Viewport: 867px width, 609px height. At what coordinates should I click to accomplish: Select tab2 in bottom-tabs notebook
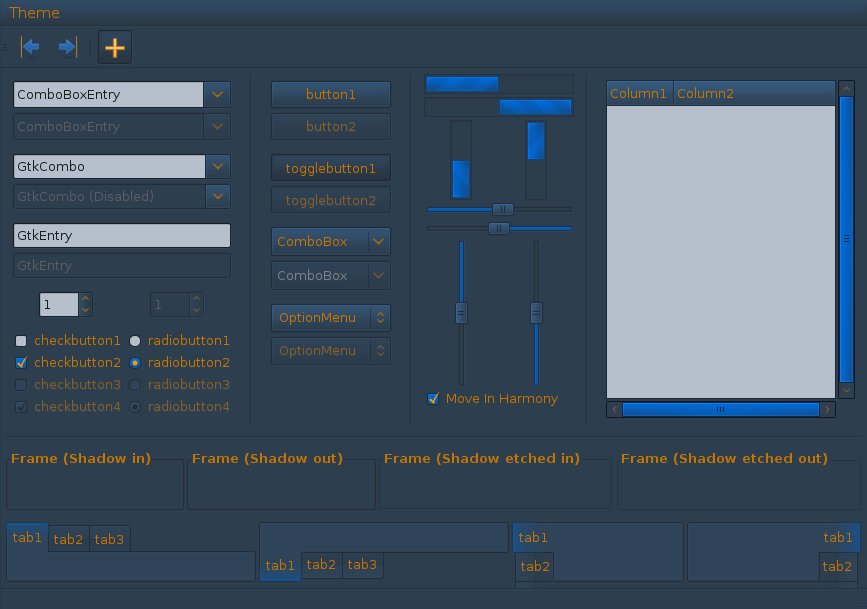321,565
